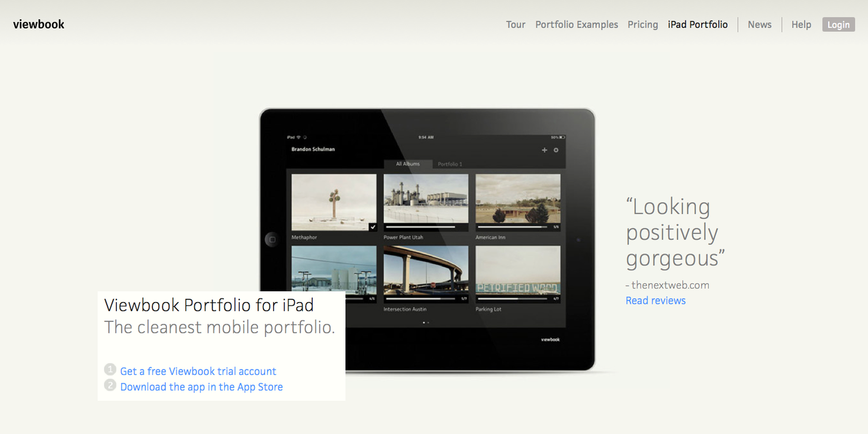Open the News section
868x434 pixels.
pos(759,25)
